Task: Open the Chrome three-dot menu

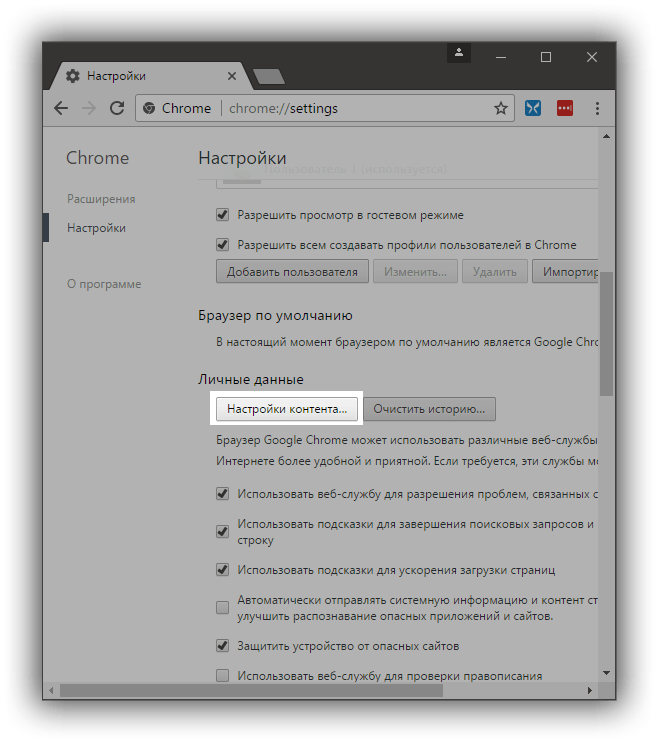Action: pos(597,108)
